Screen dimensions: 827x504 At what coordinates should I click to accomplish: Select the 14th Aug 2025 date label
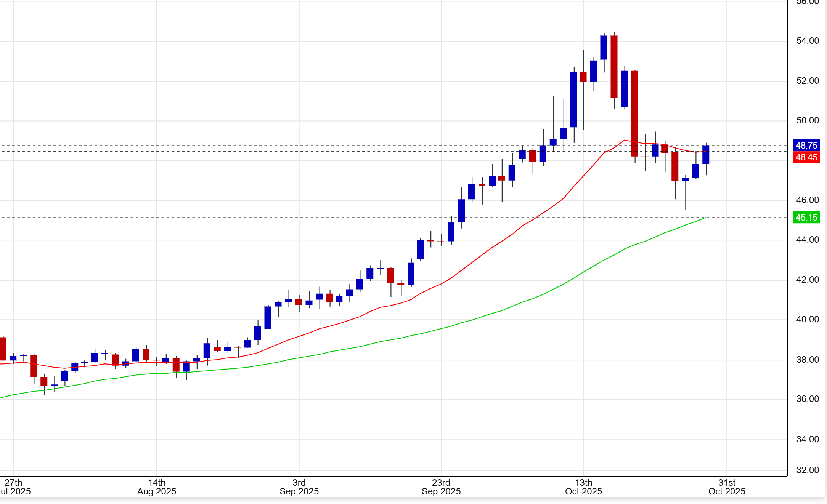[x=157, y=487]
